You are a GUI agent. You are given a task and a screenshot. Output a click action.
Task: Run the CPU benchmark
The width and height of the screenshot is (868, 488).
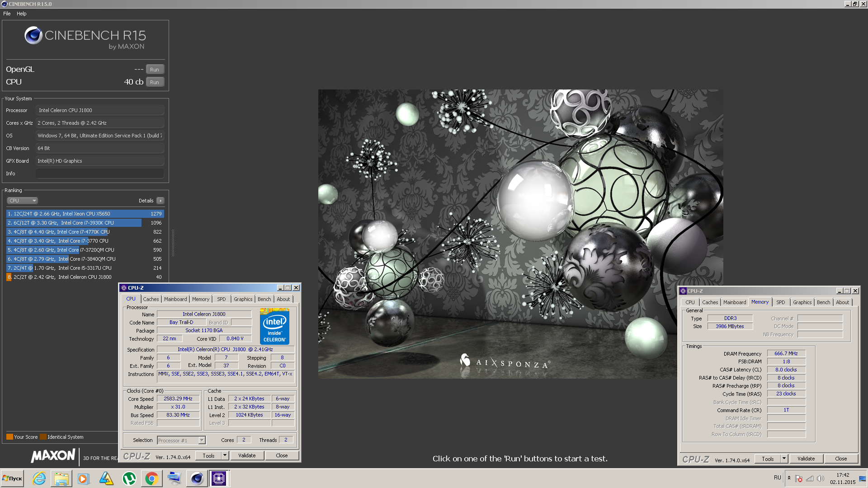click(155, 82)
